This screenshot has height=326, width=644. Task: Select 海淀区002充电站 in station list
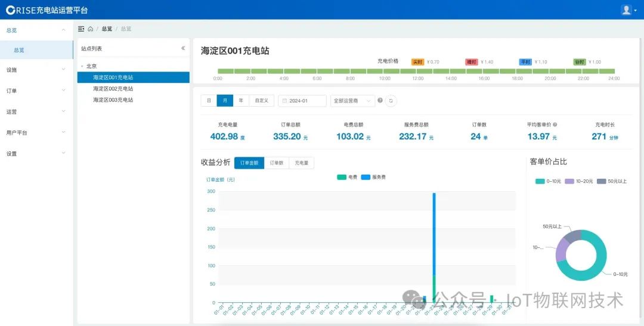(x=134, y=89)
